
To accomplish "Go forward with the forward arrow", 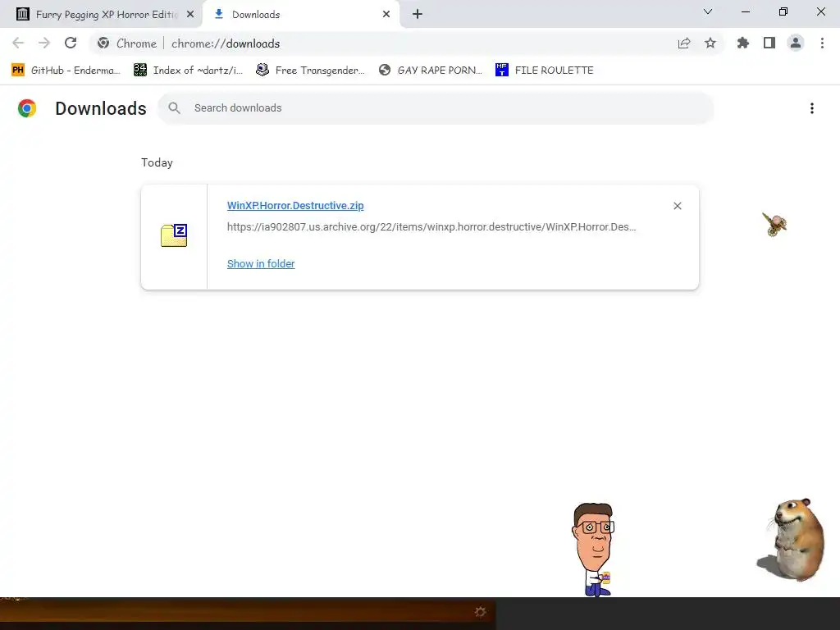I will click(x=44, y=43).
